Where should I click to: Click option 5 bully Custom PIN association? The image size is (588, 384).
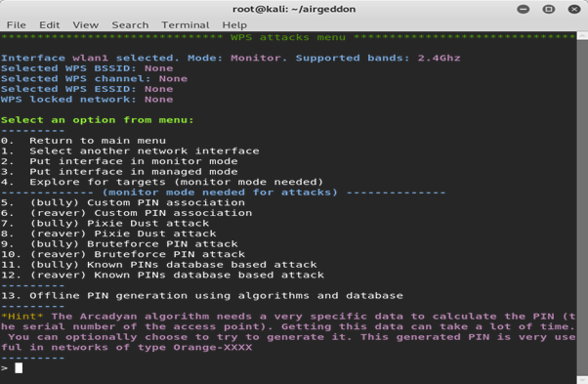coord(123,202)
